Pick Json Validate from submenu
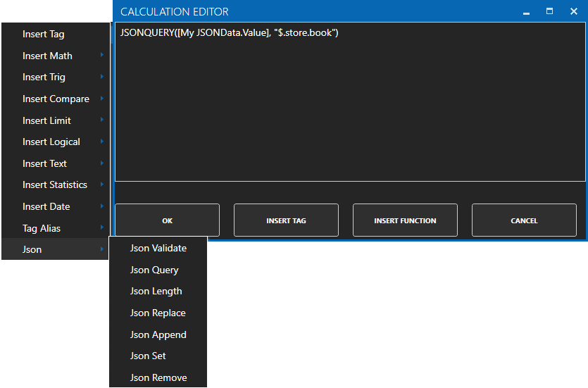588x388 pixels. 158,248
